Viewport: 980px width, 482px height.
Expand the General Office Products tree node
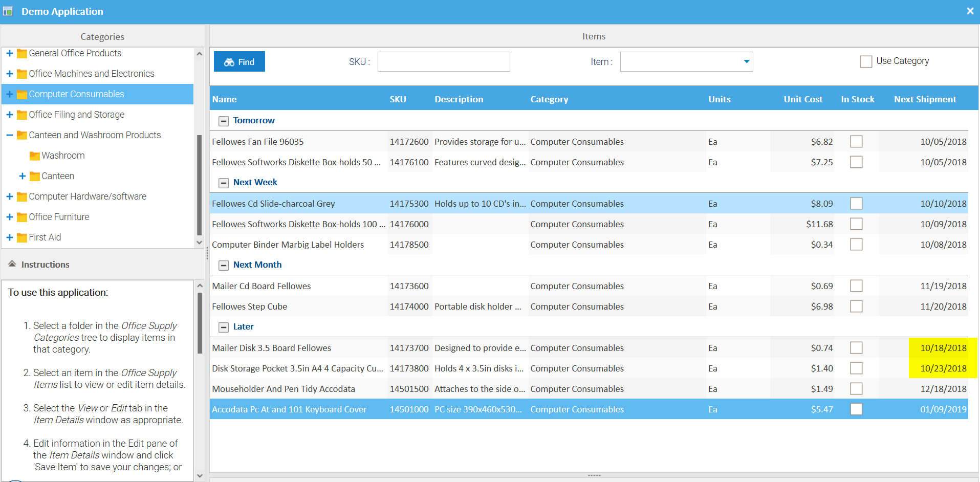pos(10,53)
